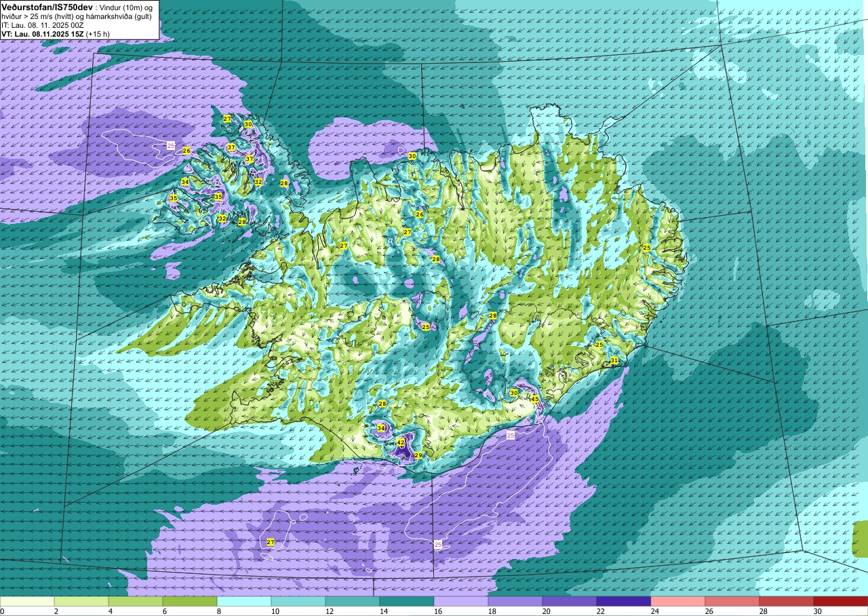Click the legend scale number '0'
Image resolution: width=868 pixels, height=616 pixels.
click(3, 611)
